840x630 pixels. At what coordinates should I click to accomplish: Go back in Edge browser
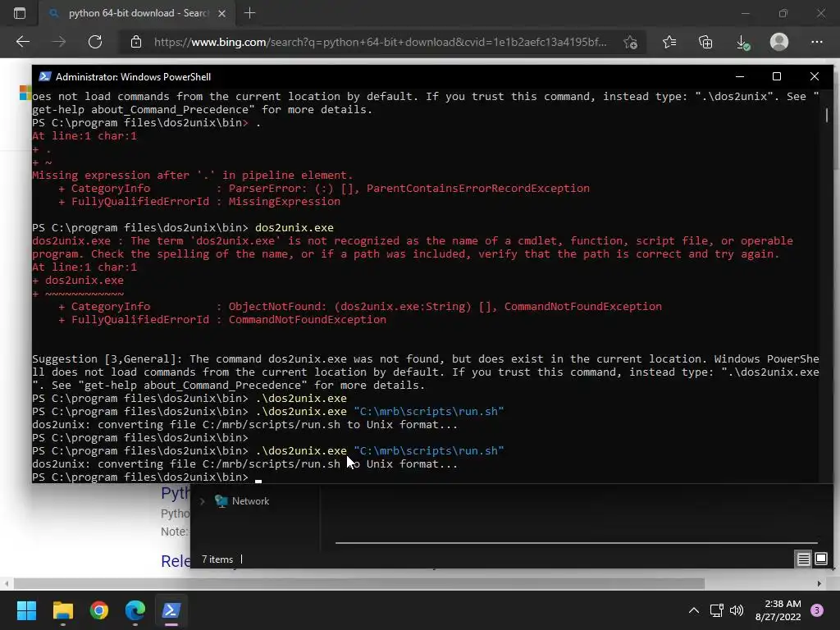tap(22, 42)
